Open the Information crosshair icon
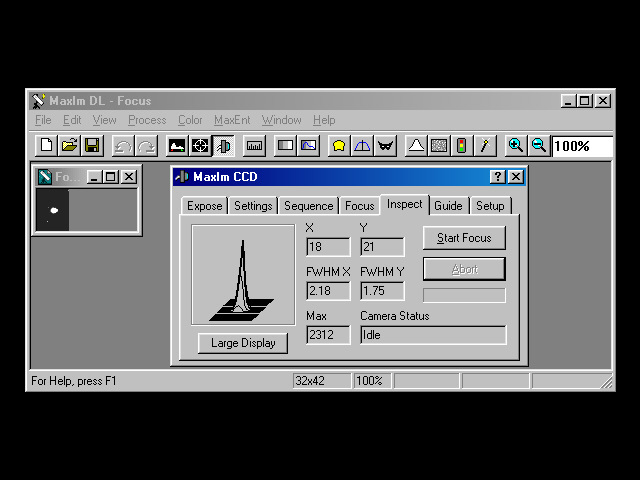The image size is (640, 480). [200, 146]
